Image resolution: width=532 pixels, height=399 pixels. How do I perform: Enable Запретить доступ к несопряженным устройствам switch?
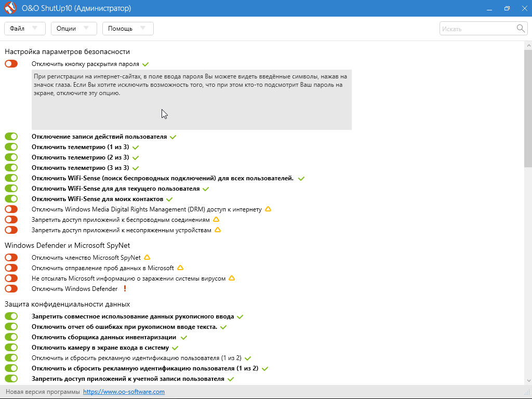(11, 230)
